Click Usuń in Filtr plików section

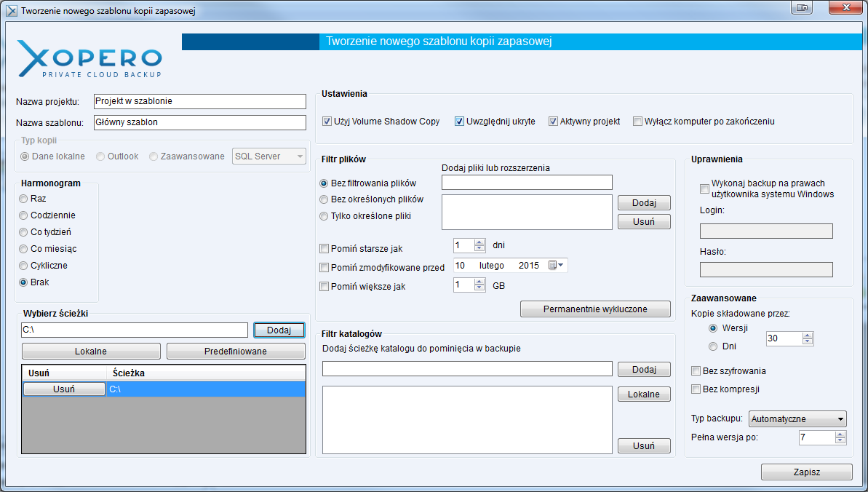644,222
